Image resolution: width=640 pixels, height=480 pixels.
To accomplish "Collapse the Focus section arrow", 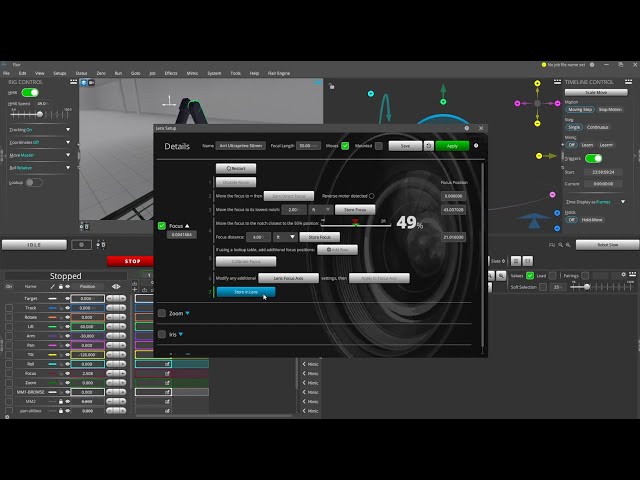I will 187,226.
